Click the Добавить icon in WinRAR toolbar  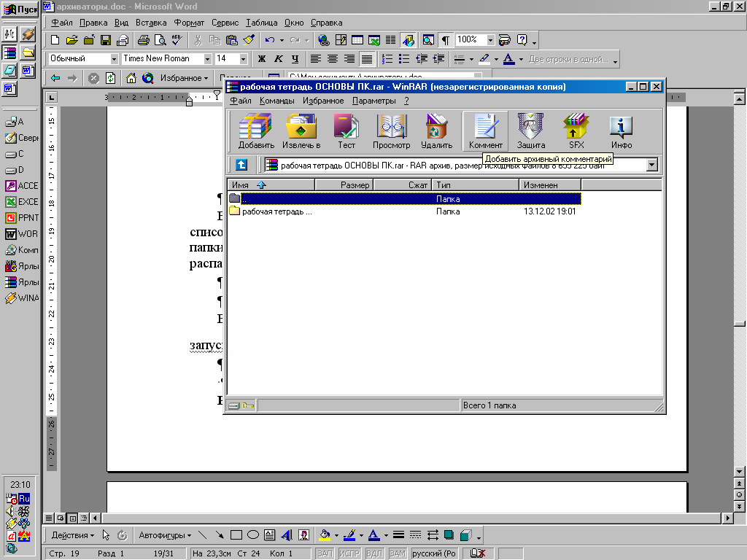(x=256, y=131)
